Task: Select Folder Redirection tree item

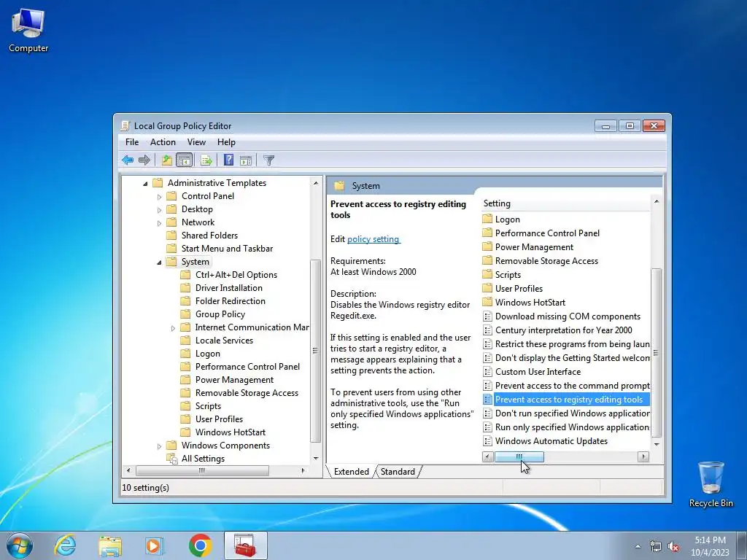Action: coord(230,301)
